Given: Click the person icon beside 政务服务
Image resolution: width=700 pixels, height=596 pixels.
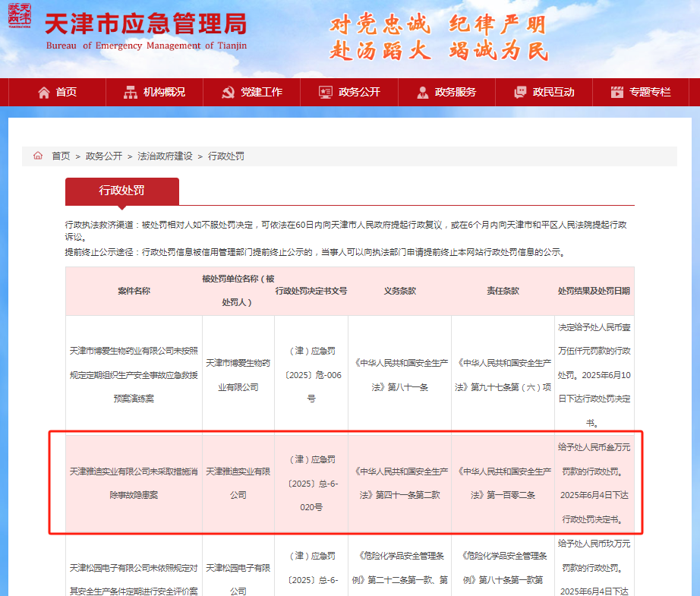Looking at the screenshot, I should pos(422,93).
